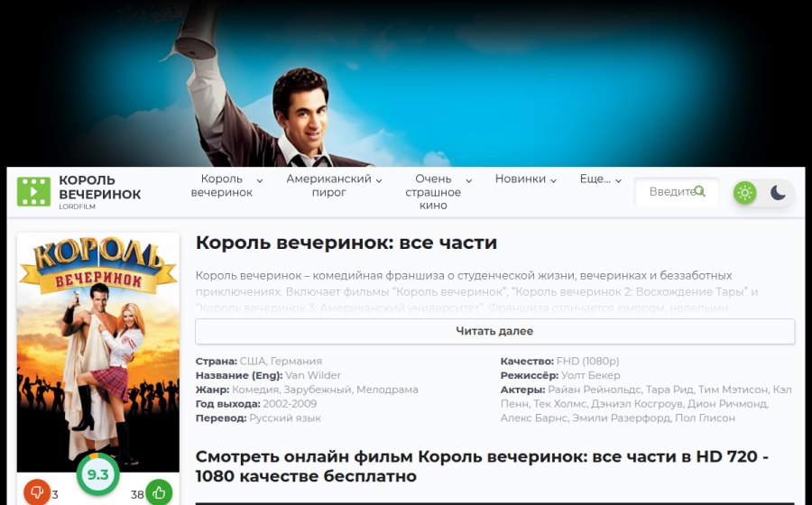
Task: Go to the КОРОЛЬ ВЕЧЕРИНОК site title link
Action: click(x=100, y=188)
